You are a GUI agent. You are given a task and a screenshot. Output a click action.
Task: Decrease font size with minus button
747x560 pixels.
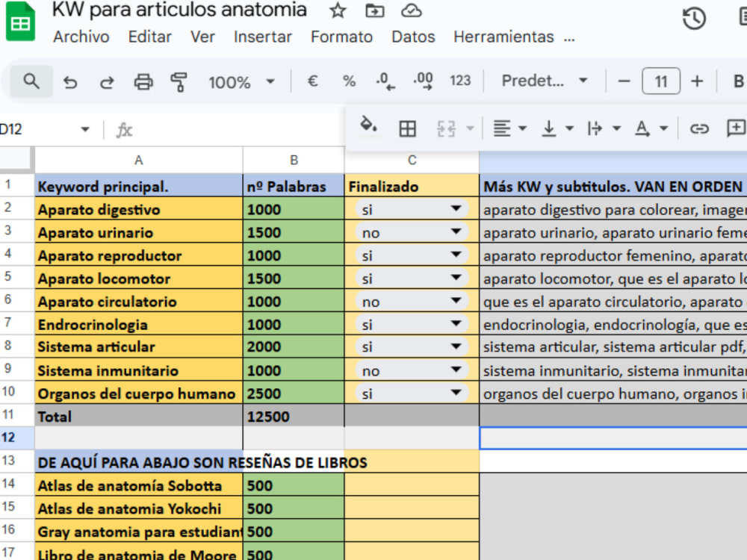(624, 81)
